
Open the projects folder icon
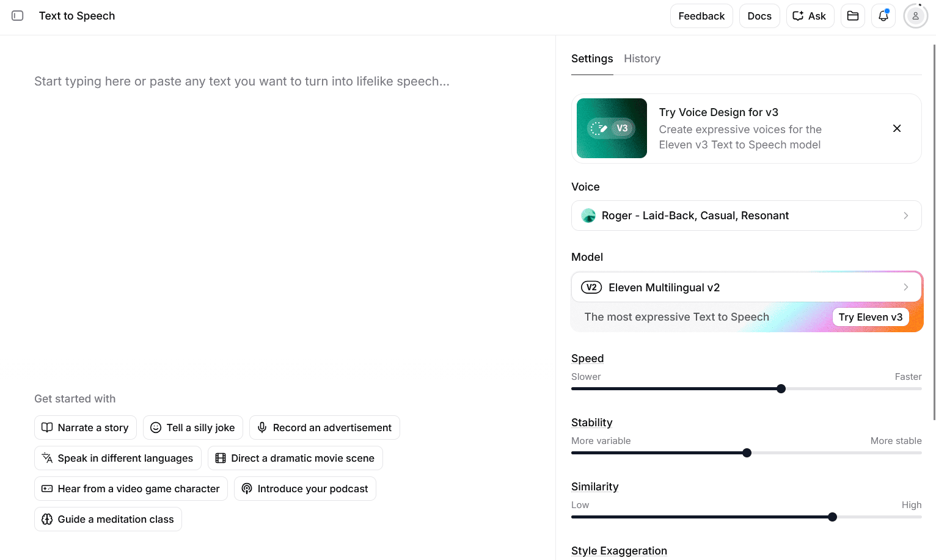pos(852,15)
